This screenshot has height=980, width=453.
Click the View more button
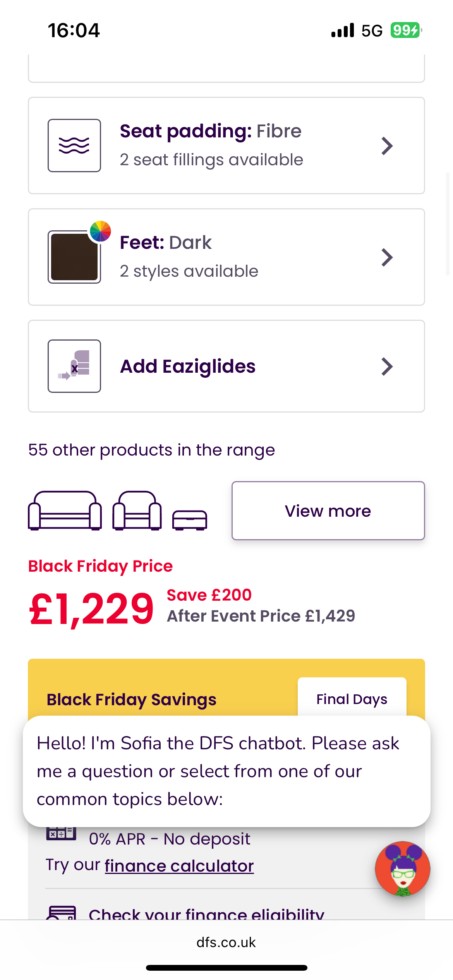pos(328,511)
